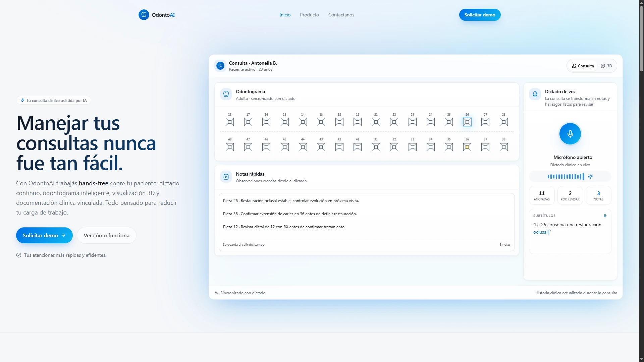Screen dimensions: 644x362
Task: Select tooth 13 in the odontogram
Action: tap(321, 122)
